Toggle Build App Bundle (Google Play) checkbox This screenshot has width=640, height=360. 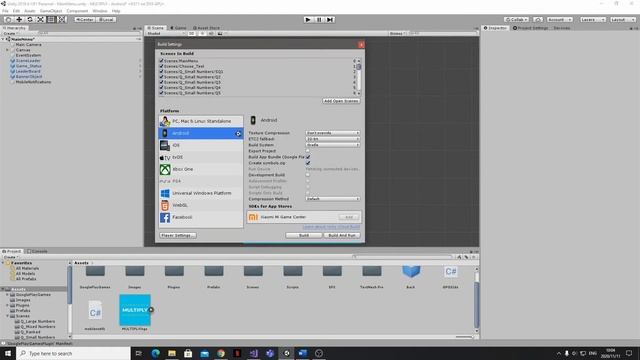coord(308,157)
